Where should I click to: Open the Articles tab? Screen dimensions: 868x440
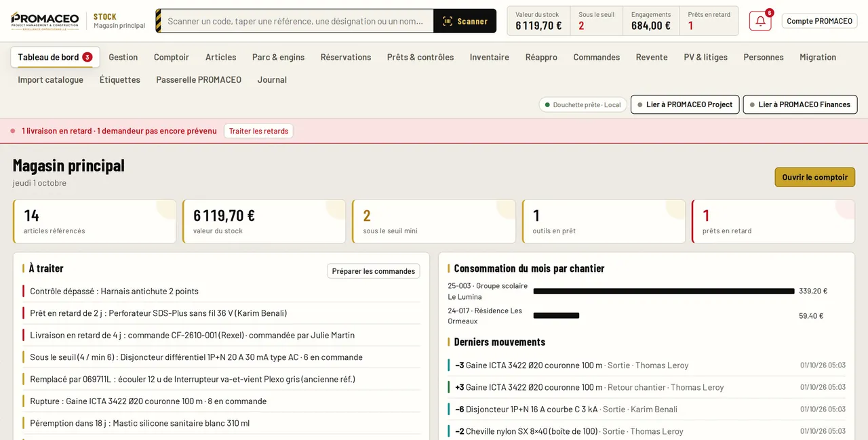point(221,57)
